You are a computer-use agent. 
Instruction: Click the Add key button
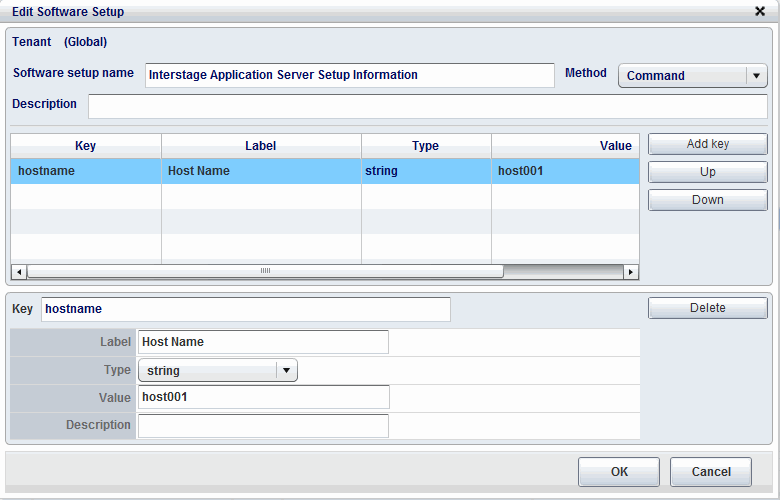tap(707, 144)
